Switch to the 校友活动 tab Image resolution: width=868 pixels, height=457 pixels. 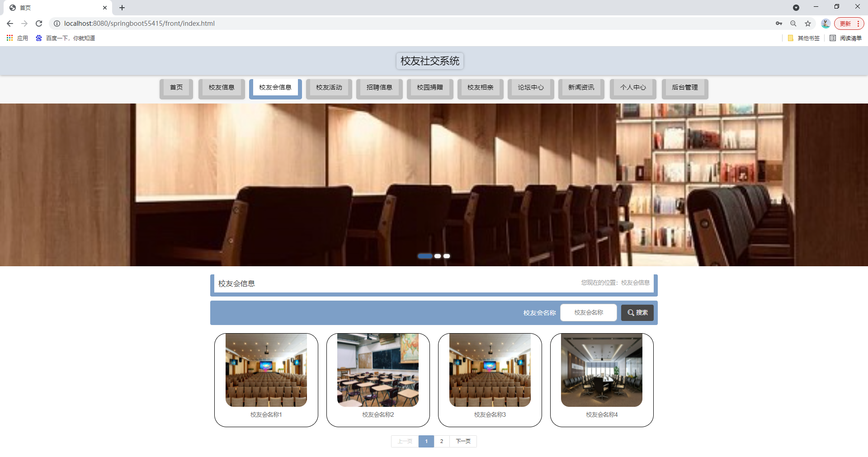(329, 87)
